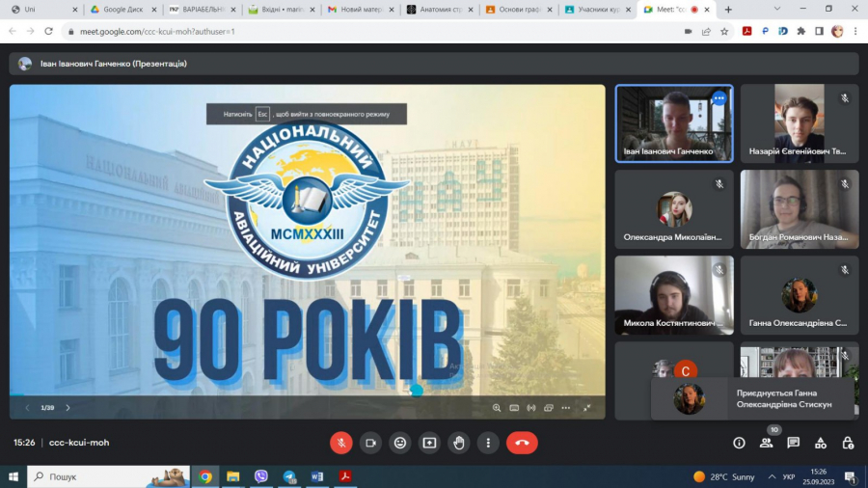Show the participants list panel
The image size is (868, 488).
click(766, 443)
